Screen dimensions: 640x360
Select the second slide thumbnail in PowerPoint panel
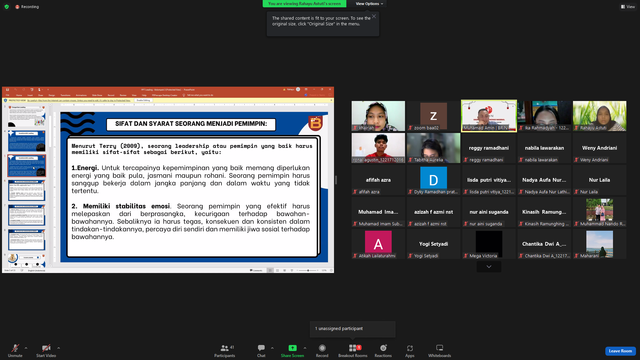pos(27,141)
